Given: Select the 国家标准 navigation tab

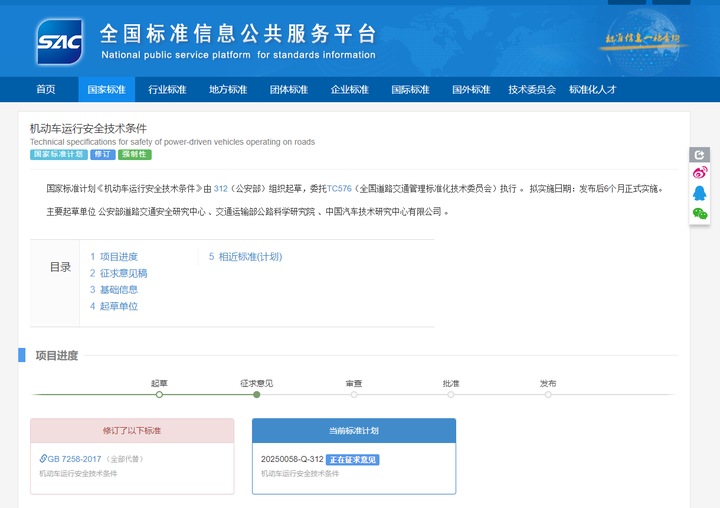Looking at the screenshot, I should tap(107, 90).
